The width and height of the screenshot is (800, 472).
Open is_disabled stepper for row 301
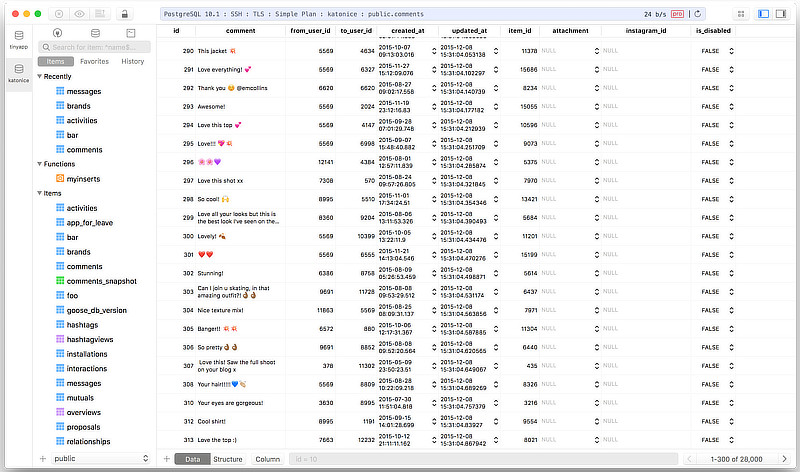coord(731,255)
